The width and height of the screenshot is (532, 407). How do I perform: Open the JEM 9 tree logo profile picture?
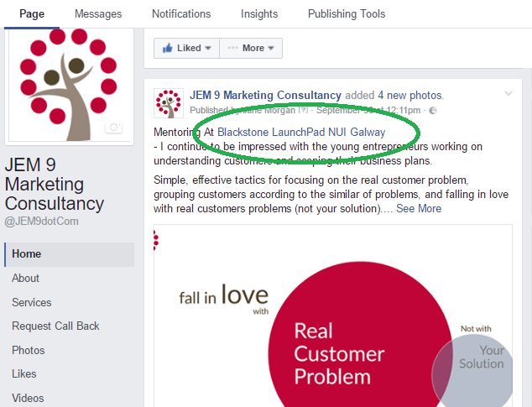point(69,85)
